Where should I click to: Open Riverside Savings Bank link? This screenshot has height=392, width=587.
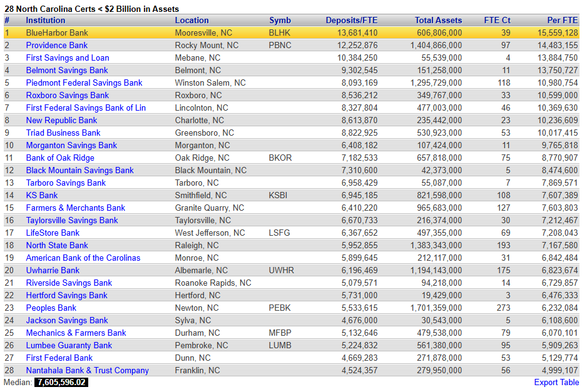(69, 283)
